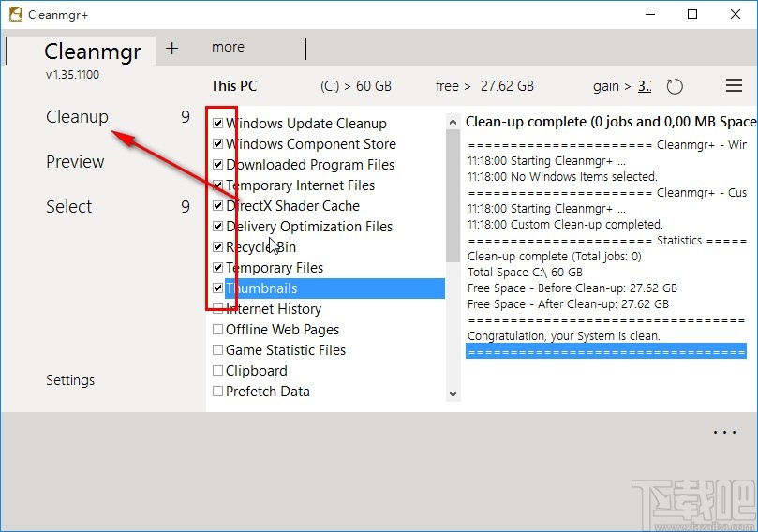Switch to the Cleanmgr tab
The width and height of the screenshot is (758, 532).
(x=93, y=52)
